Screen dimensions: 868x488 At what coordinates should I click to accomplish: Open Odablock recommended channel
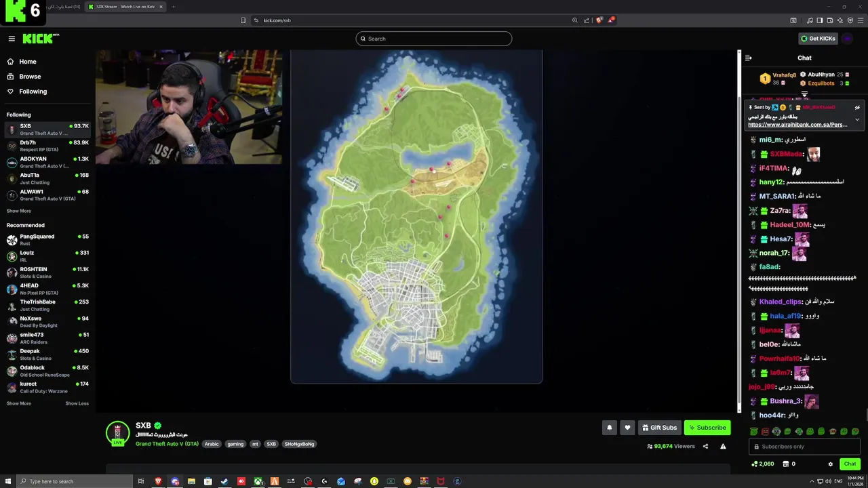[x=47, y=370]
